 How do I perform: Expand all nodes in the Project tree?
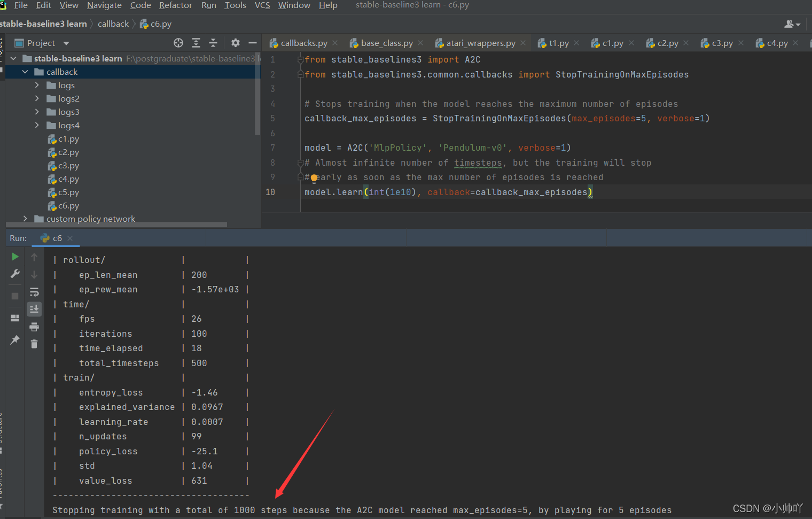pos(196,43)
